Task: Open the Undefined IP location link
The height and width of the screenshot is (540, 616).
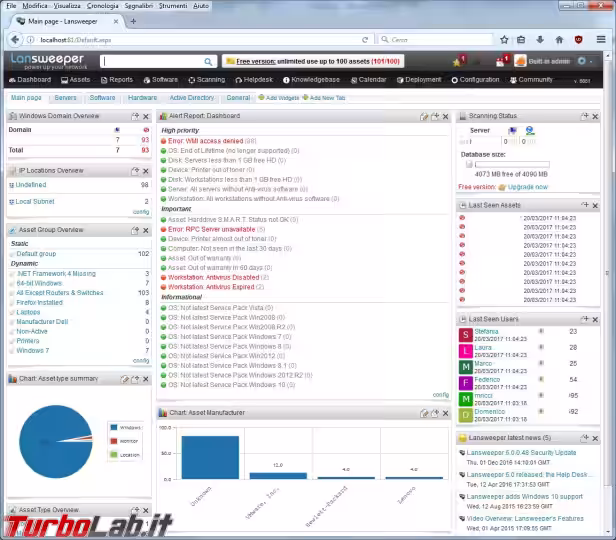Action: pyautogui.click(x=31, y=185)
